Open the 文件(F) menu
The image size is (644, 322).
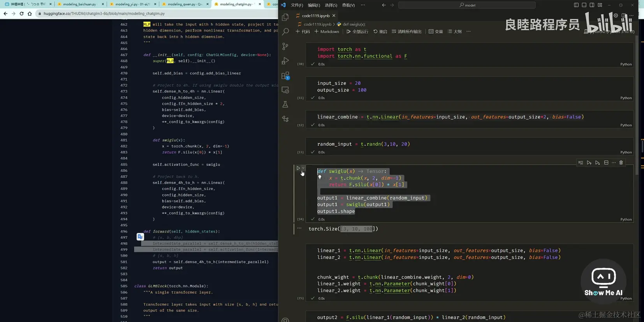[x=297, y=5]
